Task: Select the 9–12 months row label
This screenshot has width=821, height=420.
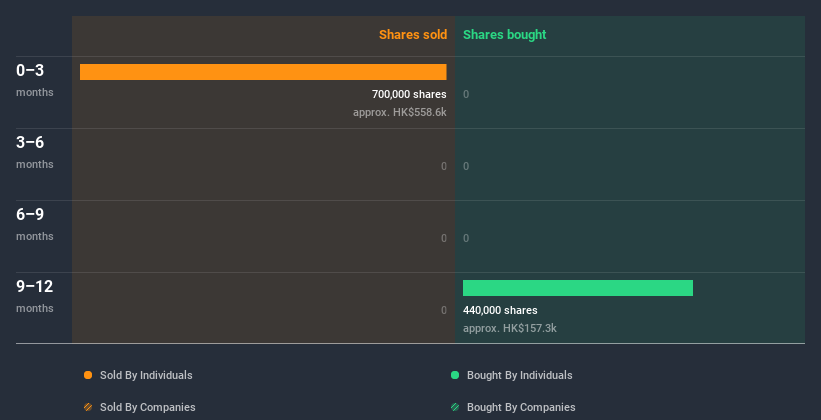Action: click(35, 296)
